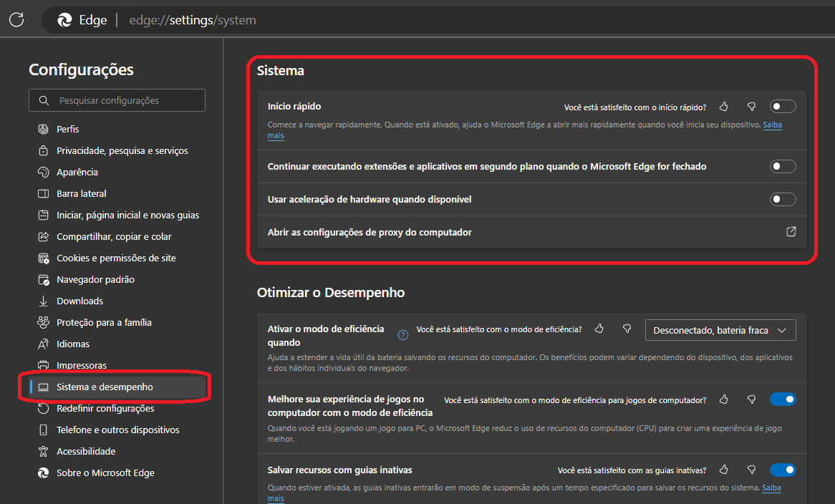This screenshot has width=835, height=504.
Task: Click the Impressoras printer icon
Action: 43,365
